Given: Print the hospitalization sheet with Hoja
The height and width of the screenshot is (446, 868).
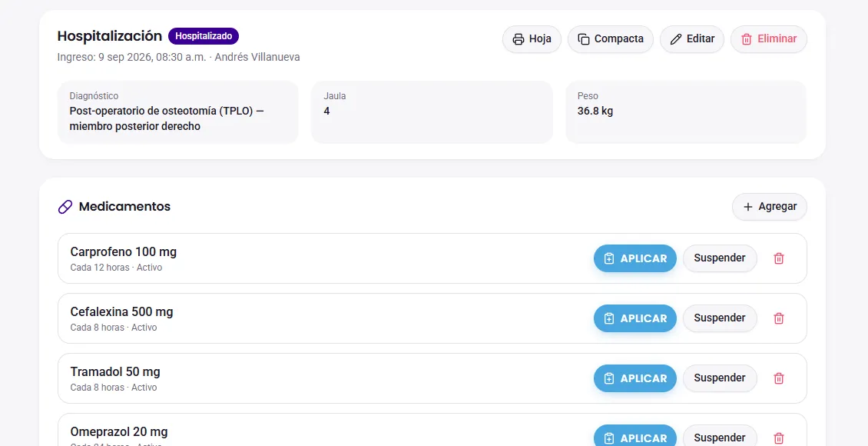Looking at the screenshot, I should pyautogui.click(x=532, y=38).
